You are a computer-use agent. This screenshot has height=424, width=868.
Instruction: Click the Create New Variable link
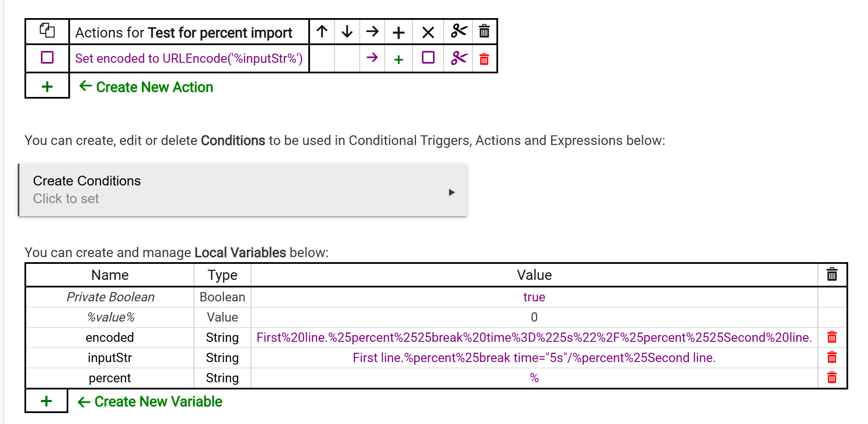[158, 402]
